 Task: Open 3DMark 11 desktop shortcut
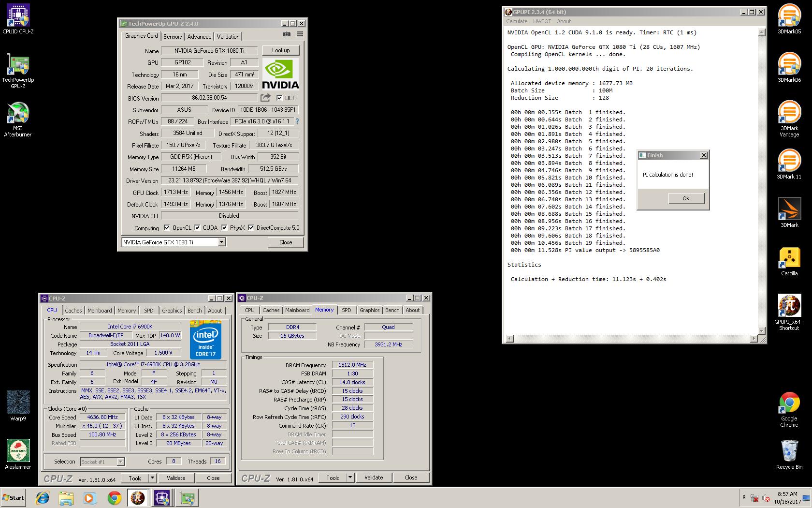(789, 164)
